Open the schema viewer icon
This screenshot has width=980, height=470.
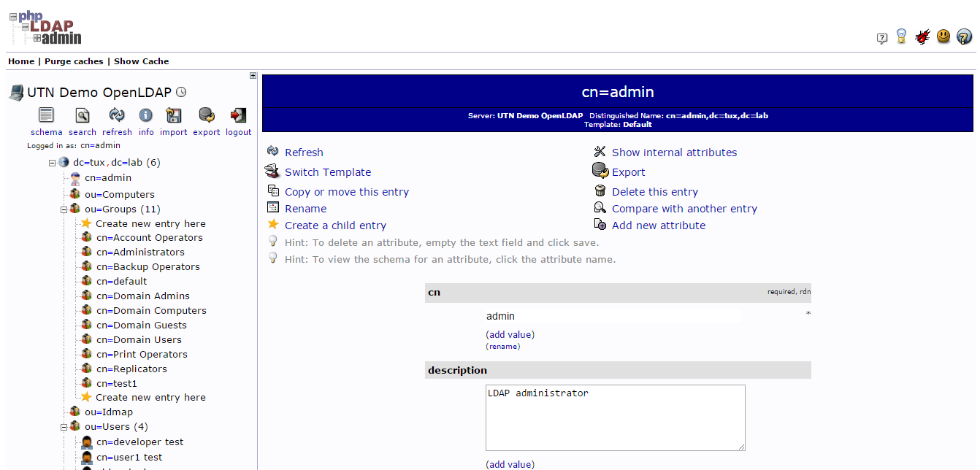tap(46, 115)
